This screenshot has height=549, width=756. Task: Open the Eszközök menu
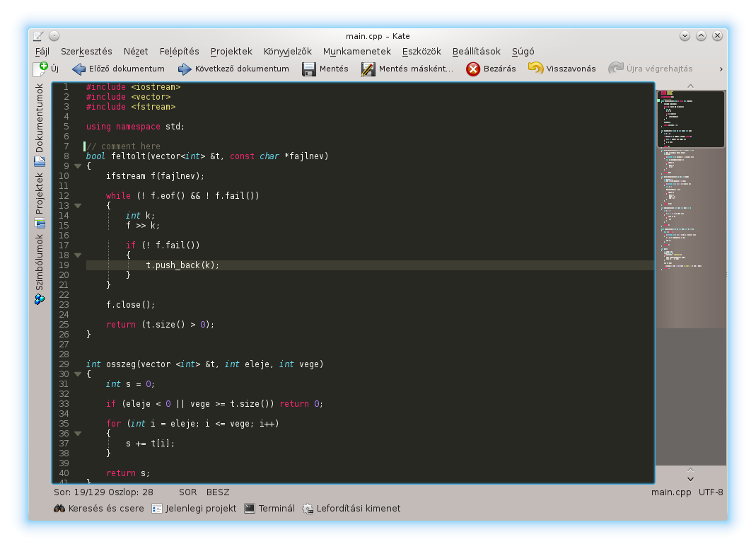pyautogui.click(x=421, y=51)
